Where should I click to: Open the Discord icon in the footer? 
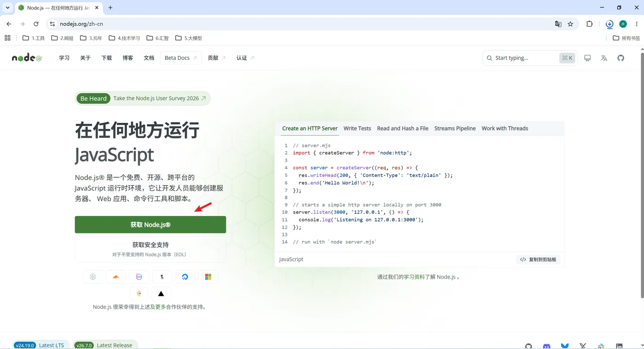point(546,346)
